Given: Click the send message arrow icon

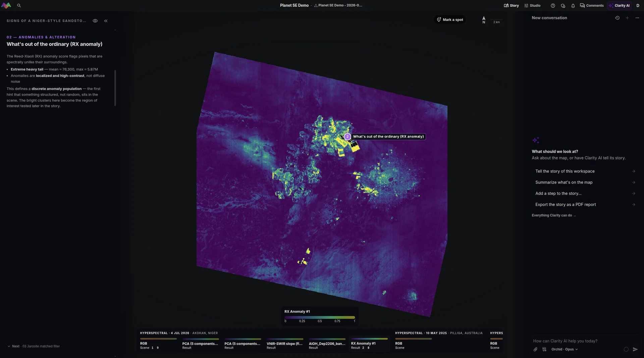Looking at the screenshot, I should (x=635, y=349).
